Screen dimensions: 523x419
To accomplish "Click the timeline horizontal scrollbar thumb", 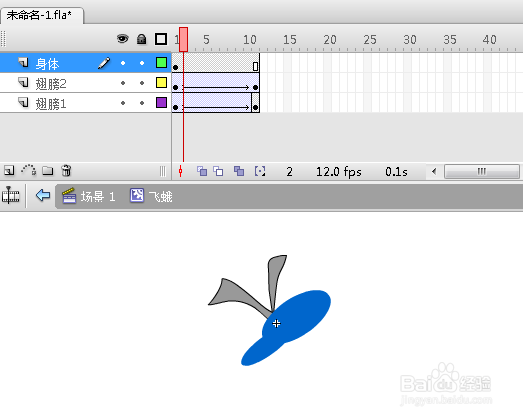I will pos(481,171).
